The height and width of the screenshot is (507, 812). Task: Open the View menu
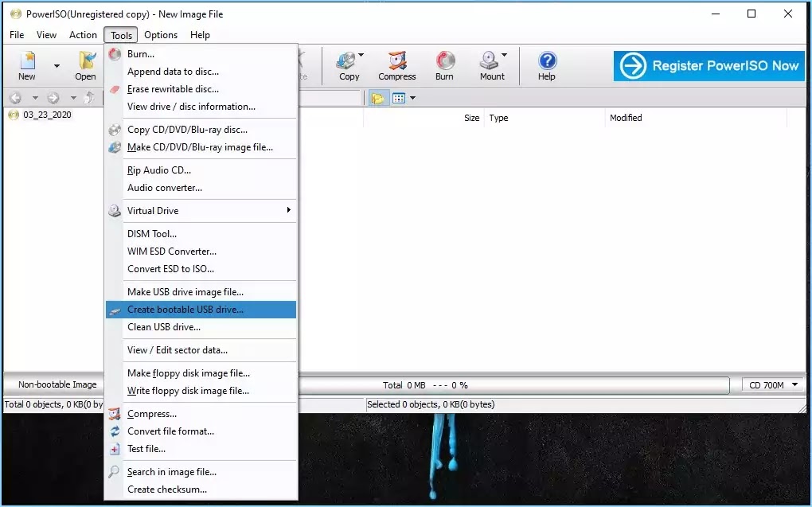pos(46,35)
